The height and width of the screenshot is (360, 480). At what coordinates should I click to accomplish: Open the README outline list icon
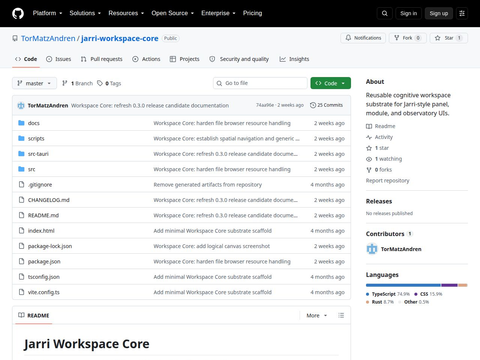pos(341,315)
